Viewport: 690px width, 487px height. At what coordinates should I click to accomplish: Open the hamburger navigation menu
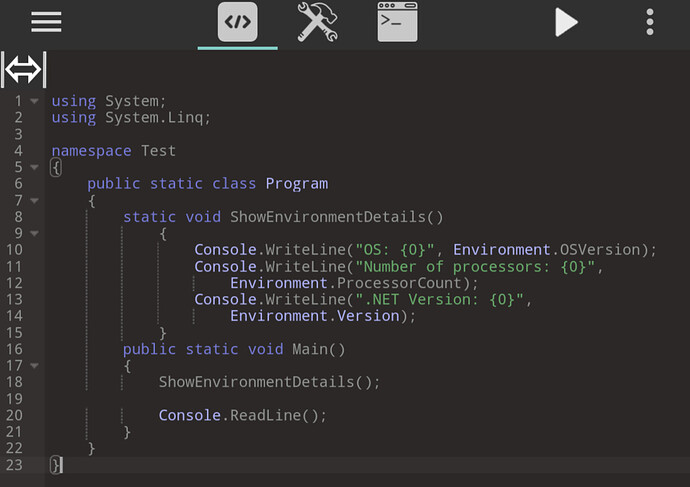click(46, 22)
